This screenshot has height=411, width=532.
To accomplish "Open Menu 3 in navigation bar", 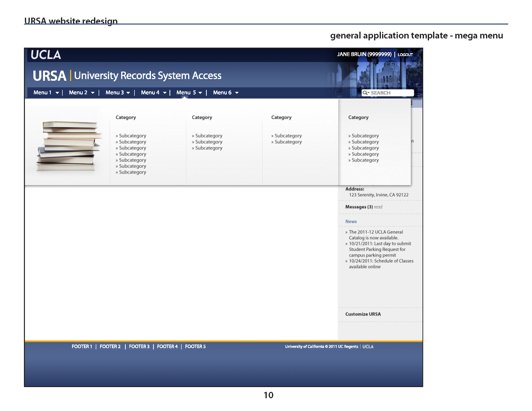I will 114,93.
